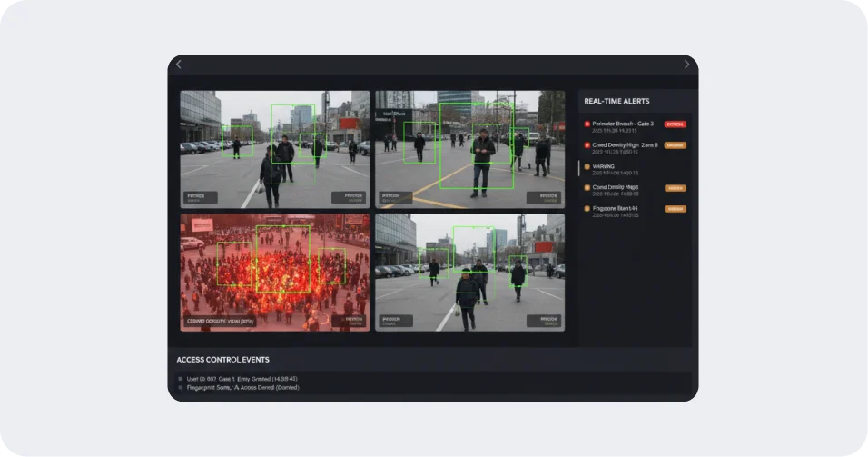Click red icon beside Crowd Density High Zone B

pyautogui.click(x=587, y=145)
